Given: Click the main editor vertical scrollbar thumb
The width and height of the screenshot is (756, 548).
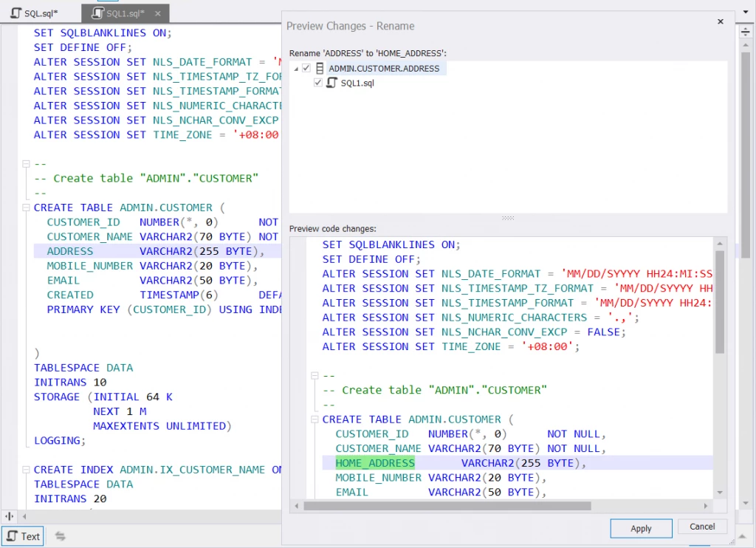Looking at the screenshot, I should 746,154.
